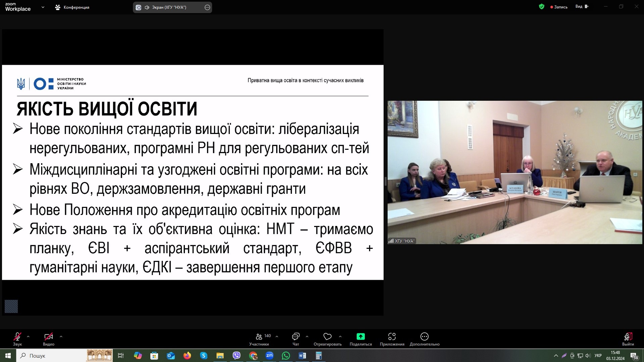Click the Выйти leave meeting button

click(x=628, y=338)
